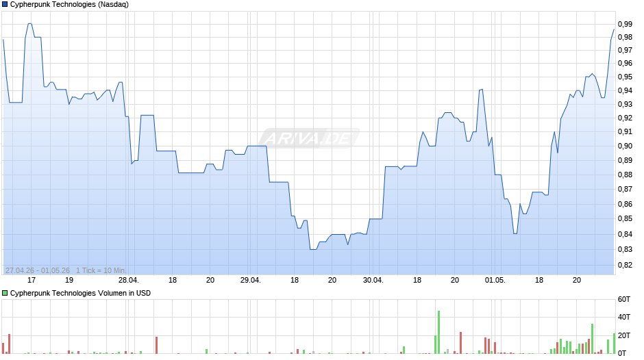Select the 28.04. date axis marker
The height and width of the screenshot is (360, 644).
click(x=129, y=280)
